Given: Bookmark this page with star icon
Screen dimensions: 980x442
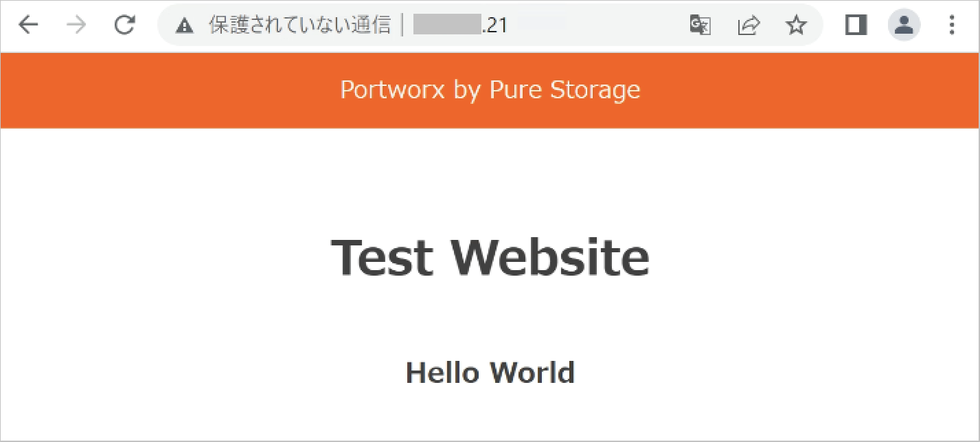Looking at the screenshot, I should coord(796,26).
